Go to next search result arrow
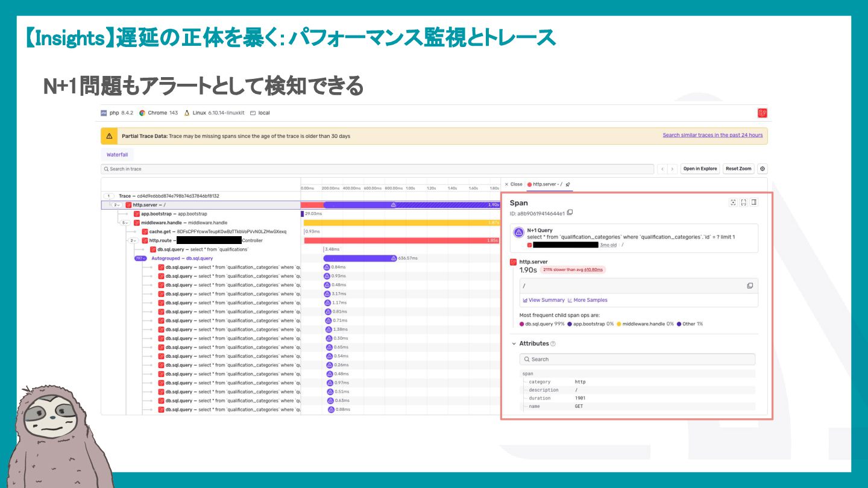 [672, 169]
